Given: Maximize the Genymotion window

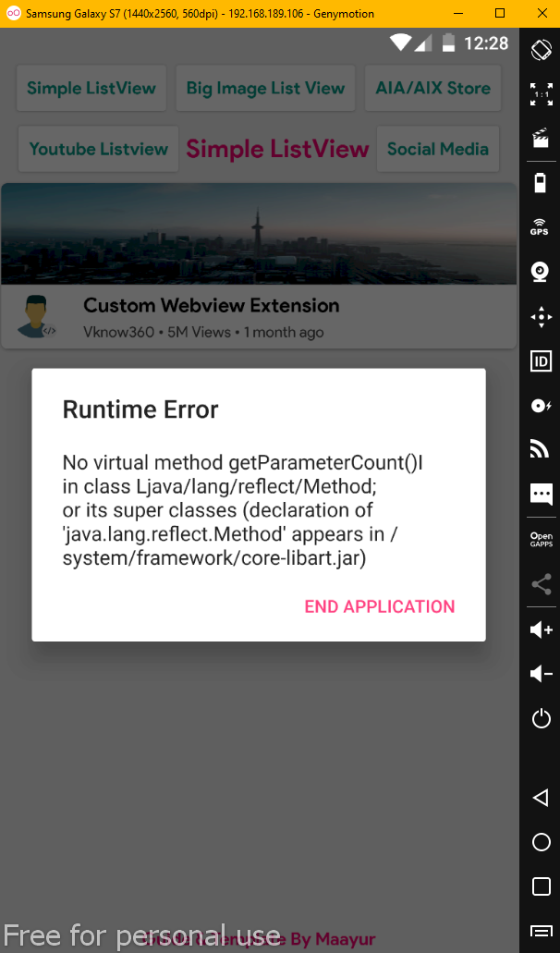Looking at the screenshot, I should (x=500, y=13).
